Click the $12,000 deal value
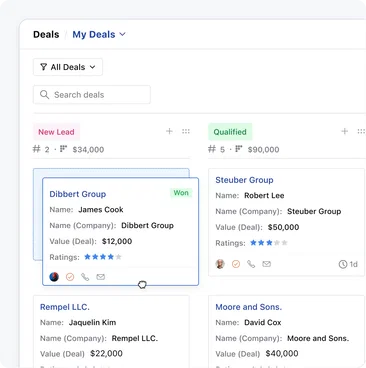The height and width of the screenshot is (368, 366). point(117,241)
